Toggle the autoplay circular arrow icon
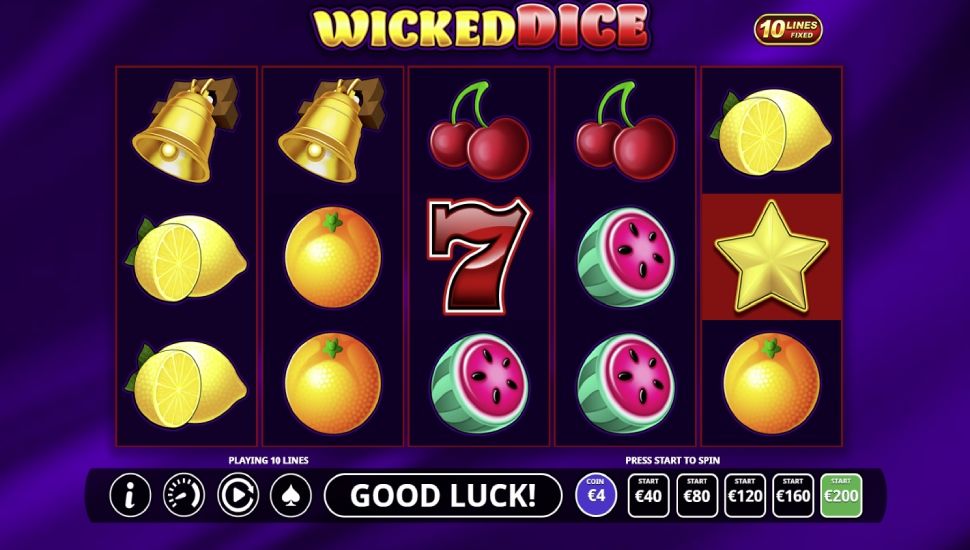The height and width of the screenshot is (550, 970). click(238, 495)
